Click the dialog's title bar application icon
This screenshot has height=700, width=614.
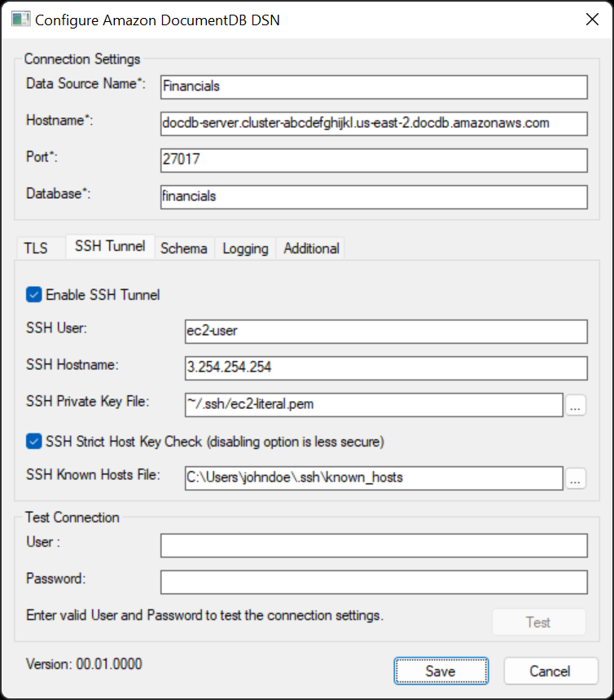pos(20,20)
